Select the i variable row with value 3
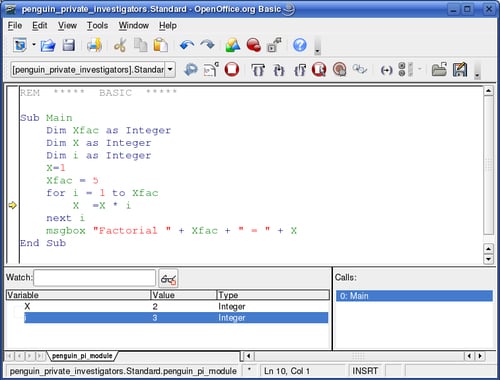Image resolution: width=500 pixels, height=380 pixels. click(x=176, y=318)
